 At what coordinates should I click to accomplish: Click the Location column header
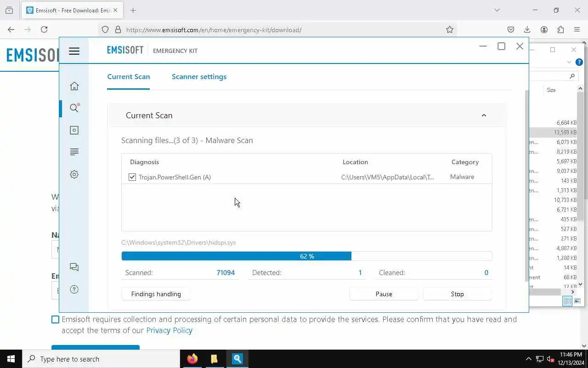[355, 162]
